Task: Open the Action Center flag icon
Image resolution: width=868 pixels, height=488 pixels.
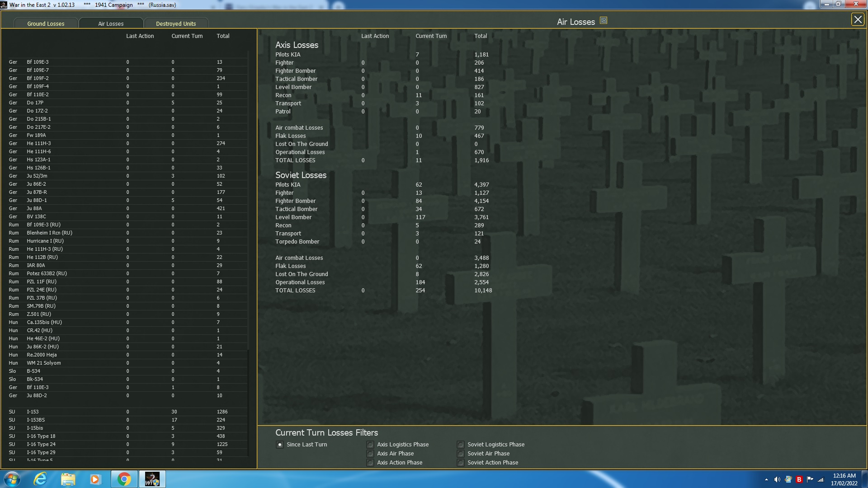Action: [x=810, y=479]
